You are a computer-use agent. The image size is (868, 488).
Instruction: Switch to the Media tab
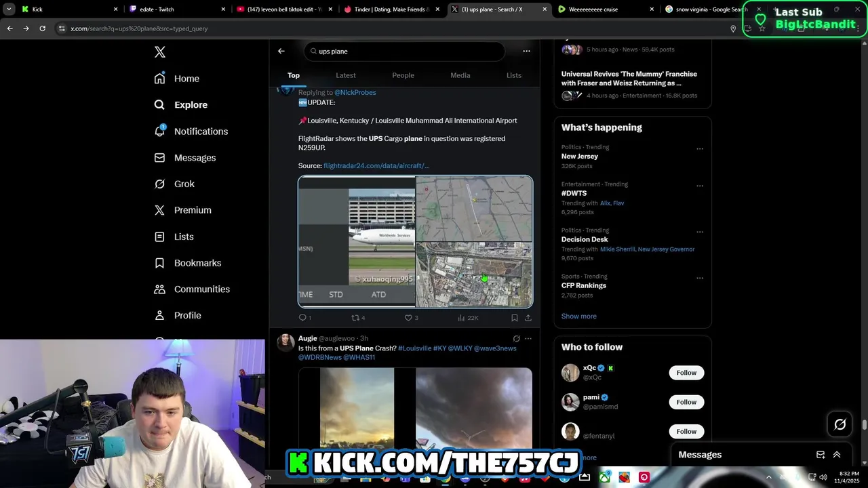(460, 75)
